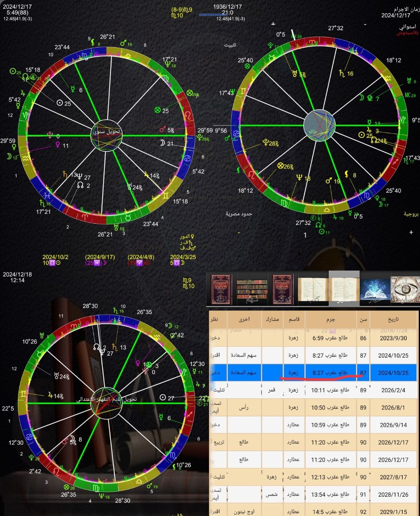Select the خيار glowing book icon
Viewport: 420px width, 516px height.
(x=375, y=289)
